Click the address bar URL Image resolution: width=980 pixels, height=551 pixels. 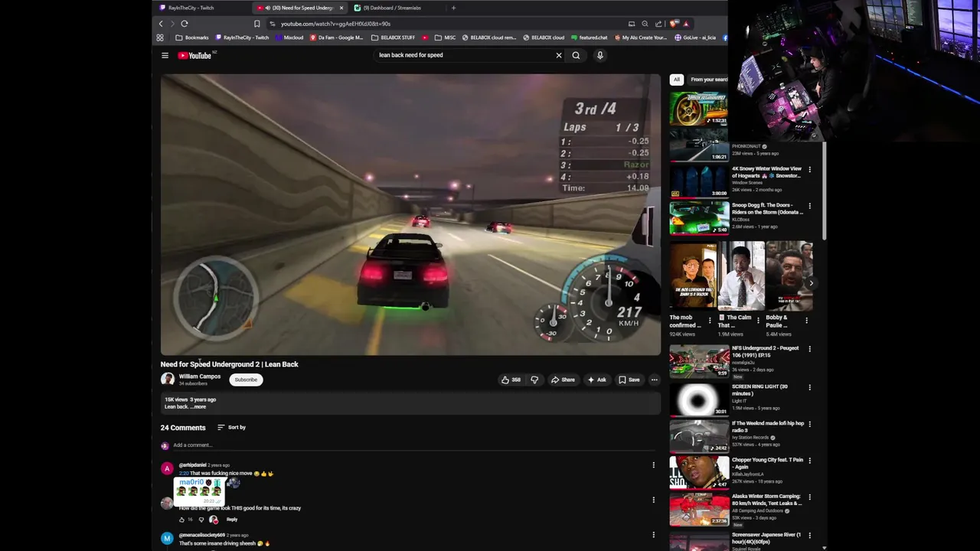[x=335, y=24]
